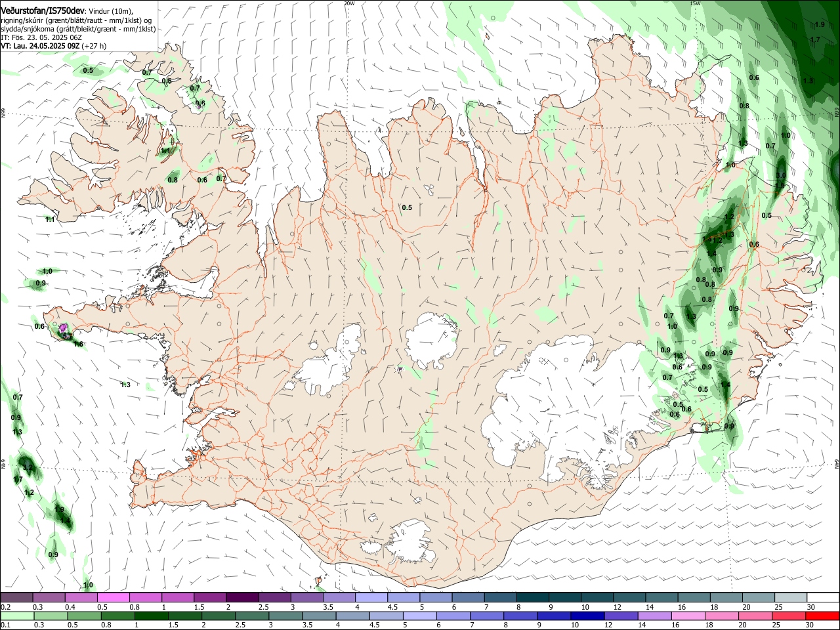The width and height of the screenshot is (840, 630).
Task: Click the 0.2 label in the top legend row
Action: (6, 607)
